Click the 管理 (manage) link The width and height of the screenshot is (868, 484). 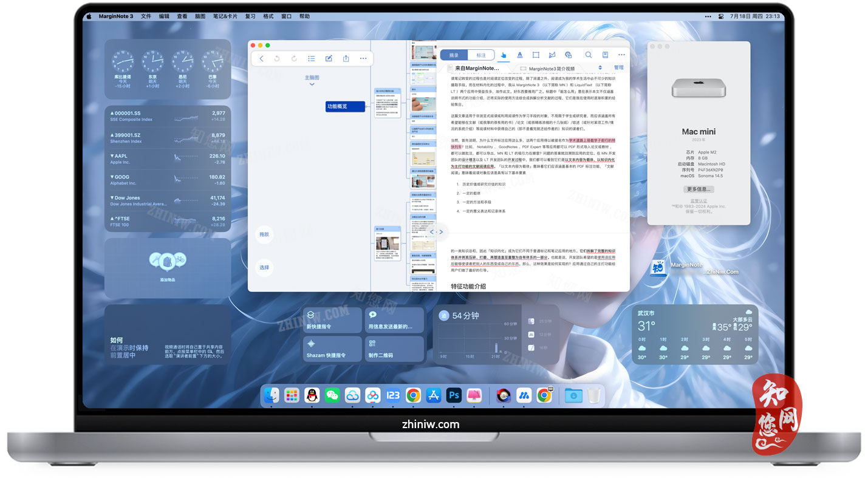(618, 68)
